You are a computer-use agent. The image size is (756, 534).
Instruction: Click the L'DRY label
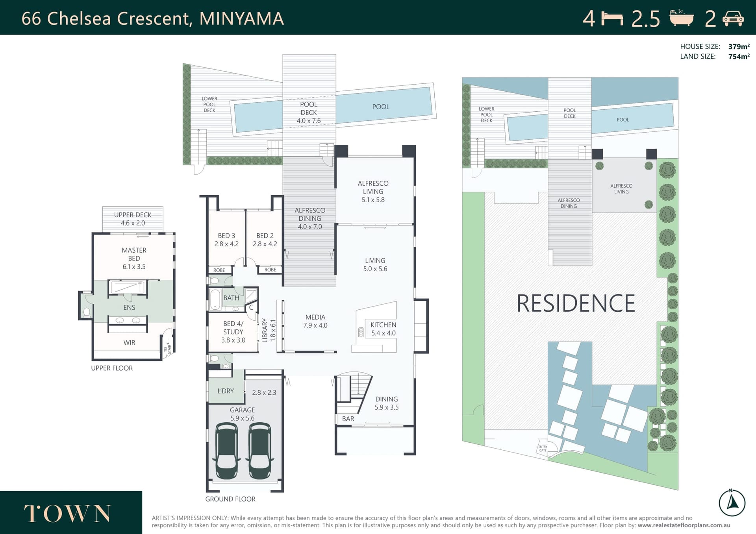[226, 391]
